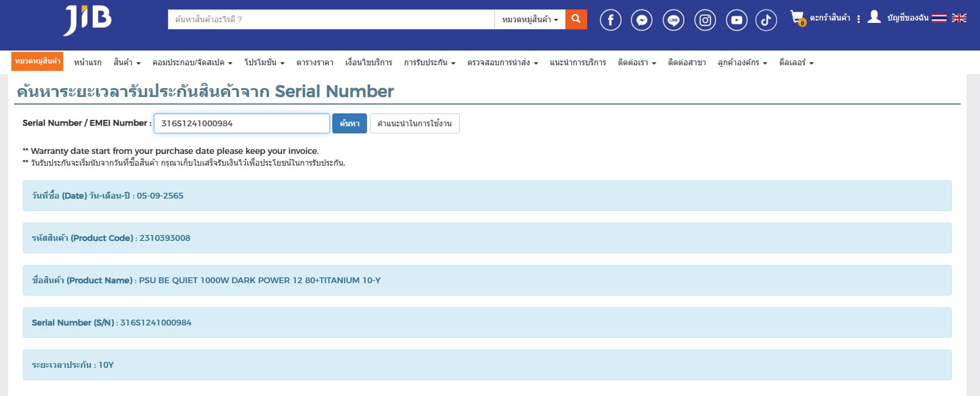980x396 pixels.
Task: Click the product search box ค้นหาสินค้าอะไรดี
Action: [331, 19]
